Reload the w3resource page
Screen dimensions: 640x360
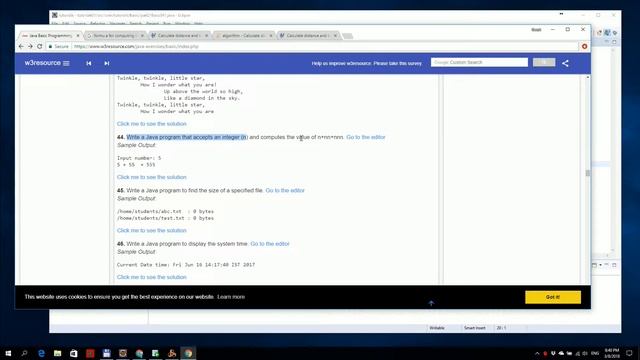[40, 47]
